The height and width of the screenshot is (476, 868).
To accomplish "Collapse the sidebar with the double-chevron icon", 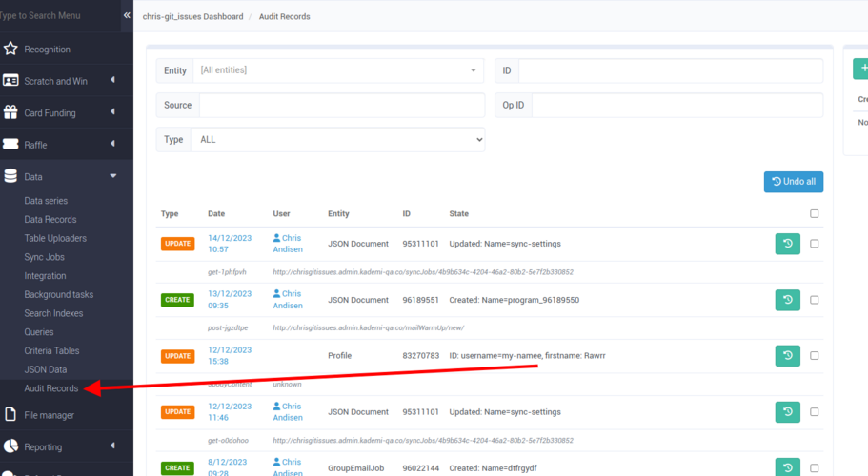I will (127, 15).
